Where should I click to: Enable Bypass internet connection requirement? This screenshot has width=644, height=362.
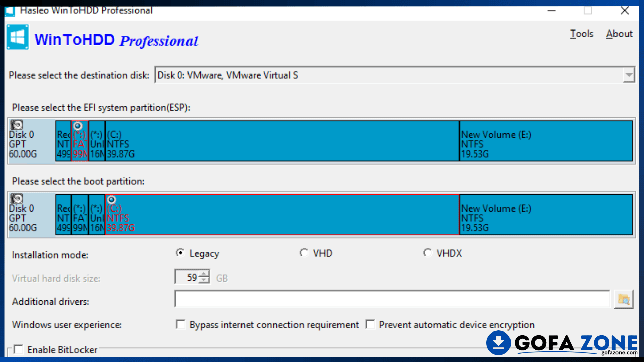coord(181,324)
